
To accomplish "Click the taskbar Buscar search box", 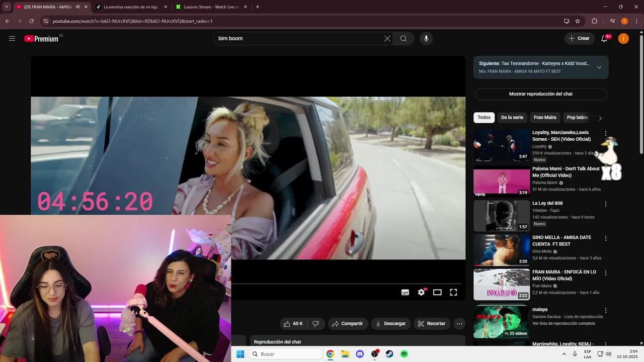I will (x=285, y=354).
